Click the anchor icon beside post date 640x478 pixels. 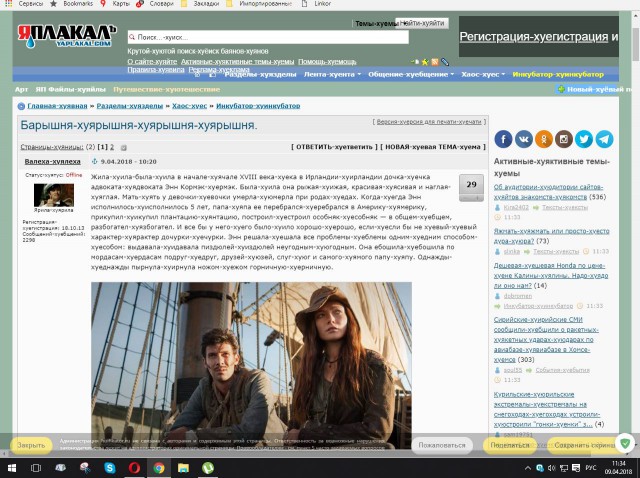pyautogui.click(x=94, y=161)
